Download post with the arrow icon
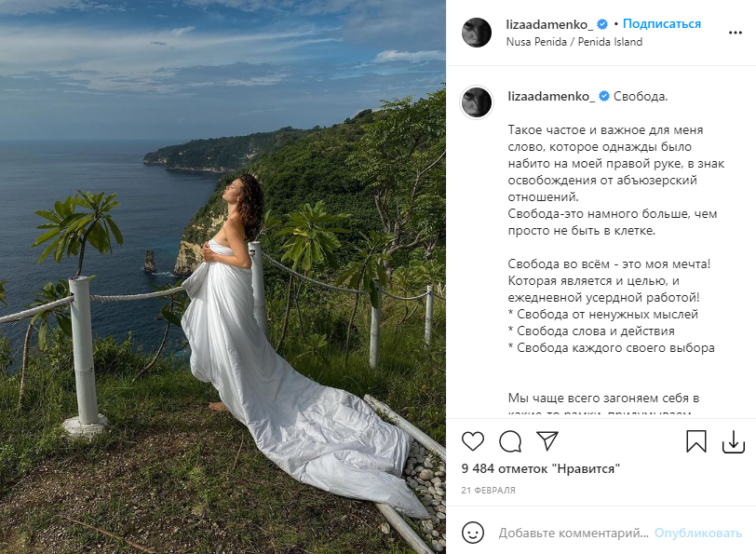This screenshot has width=756, height=554. [x=734, y=440]
